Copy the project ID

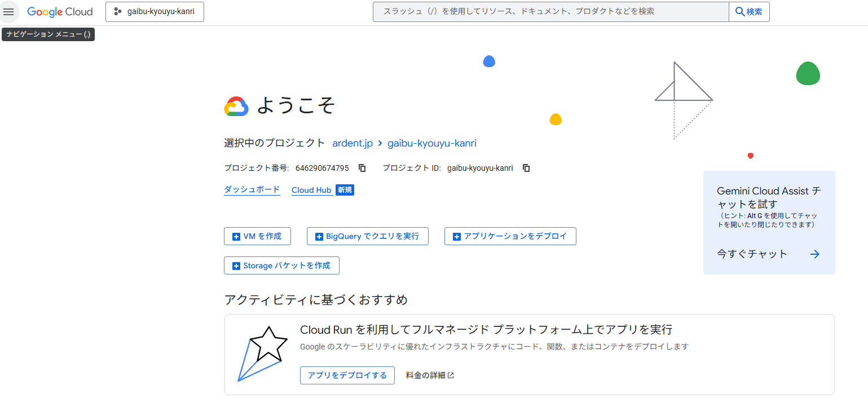coord(526,168)
